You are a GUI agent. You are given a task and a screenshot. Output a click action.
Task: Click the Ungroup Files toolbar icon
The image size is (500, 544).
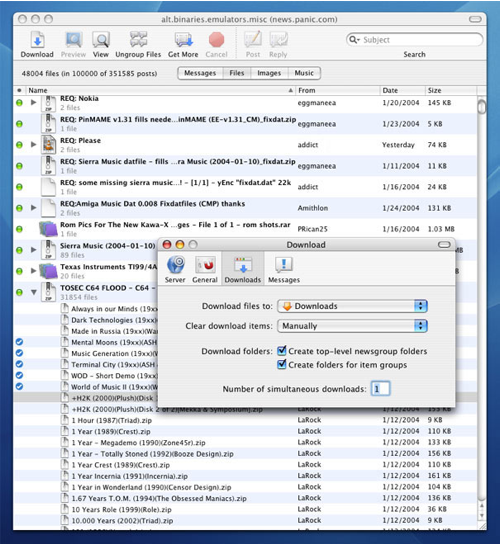[x=138, y=39]
